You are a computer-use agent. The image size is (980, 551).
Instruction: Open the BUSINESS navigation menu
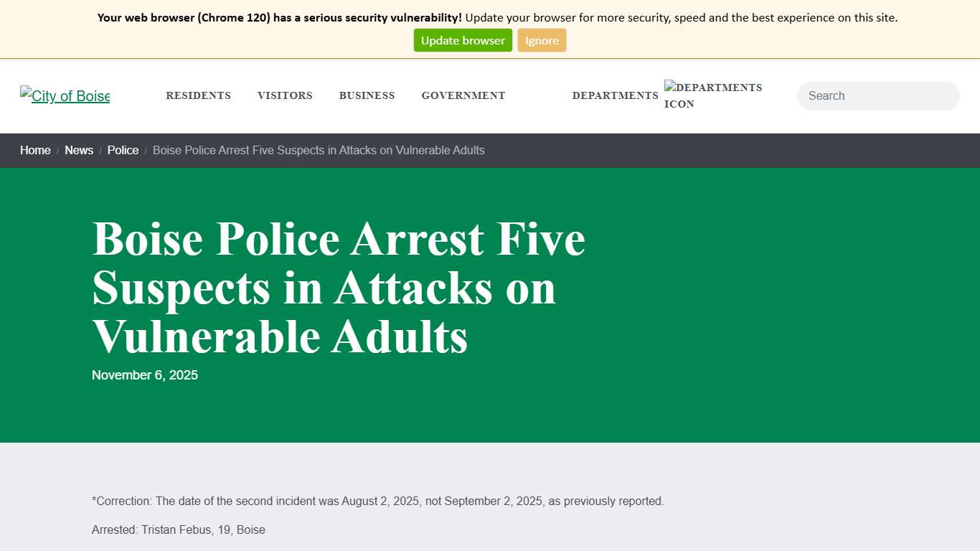(367, 95)
